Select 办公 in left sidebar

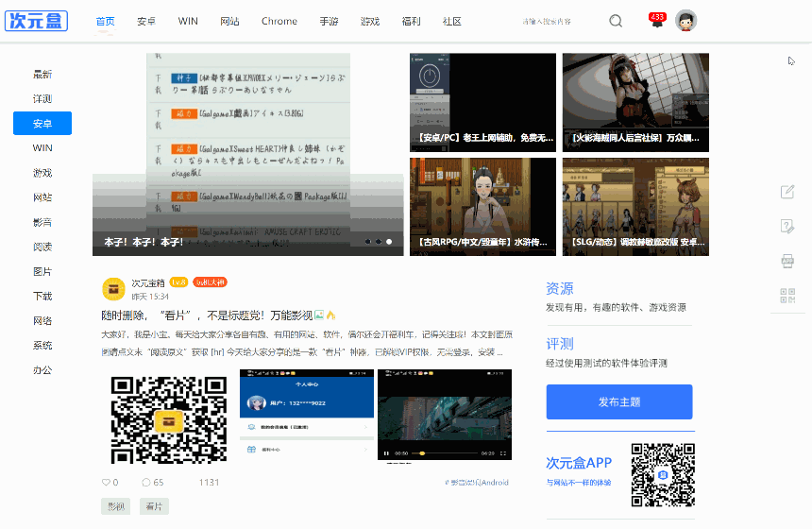tap(42, 370)
